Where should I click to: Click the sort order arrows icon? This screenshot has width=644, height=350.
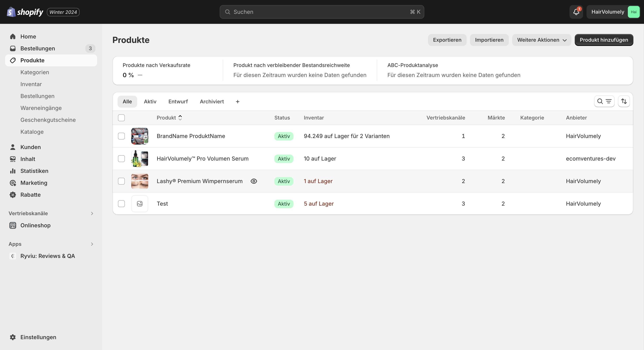tap(624, 101)
